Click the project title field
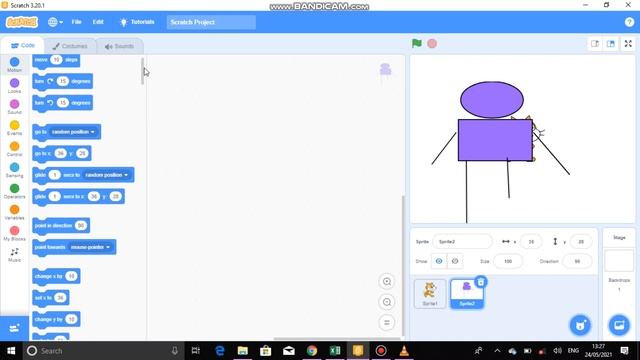Image resolution: width=640 pixels, height=360 pixels. point(211,22)
